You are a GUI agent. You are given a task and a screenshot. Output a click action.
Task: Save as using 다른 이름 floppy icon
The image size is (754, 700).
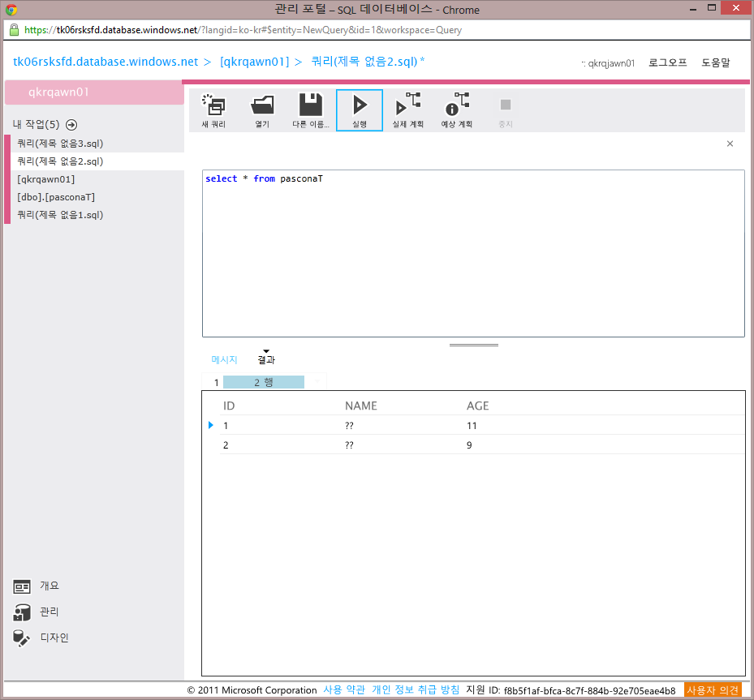click(311, 105)
